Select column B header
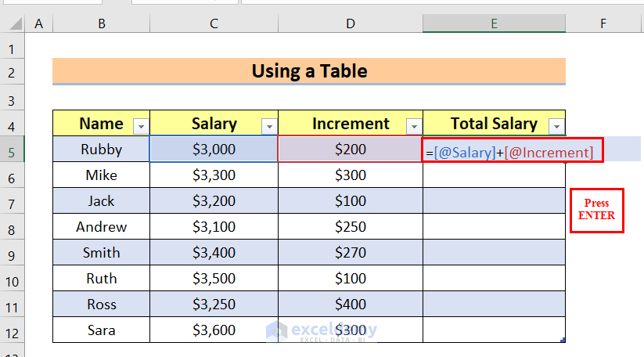The image size is (644, 357). (x=102, y=24)
